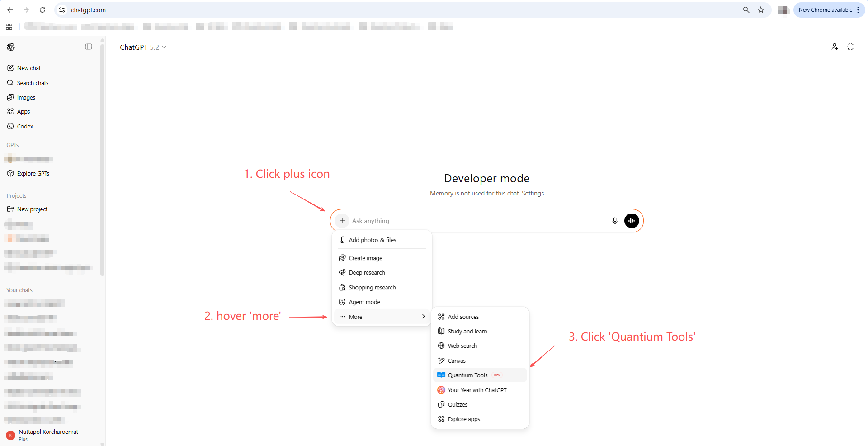This screenshot has width=868, height=446.
Task: Reload the page with the refresh icon
Action: point(42,10)
